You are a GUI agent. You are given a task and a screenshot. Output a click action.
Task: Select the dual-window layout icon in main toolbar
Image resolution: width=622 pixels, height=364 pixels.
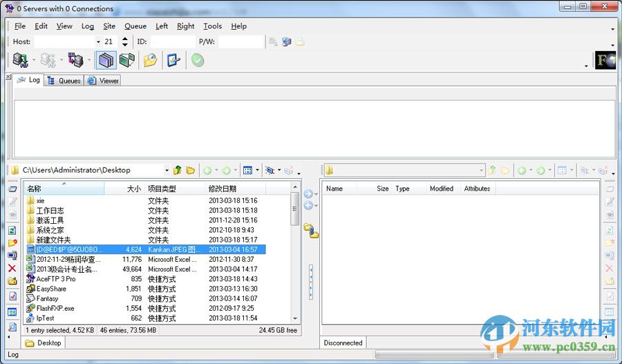pyautogui.click(x=127, y=60)
